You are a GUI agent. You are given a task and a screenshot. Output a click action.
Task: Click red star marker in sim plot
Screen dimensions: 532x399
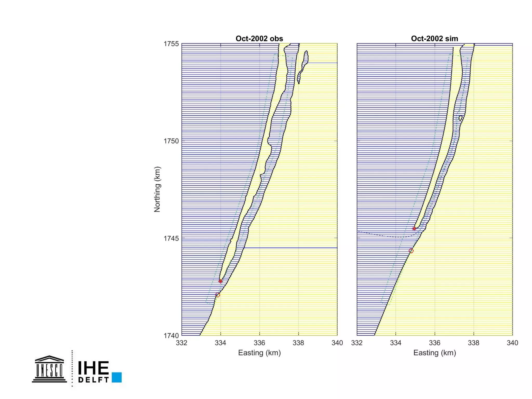tap(414, 229)
